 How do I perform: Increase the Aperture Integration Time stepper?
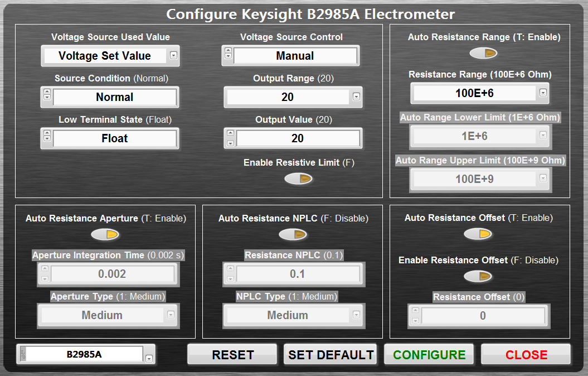(45, 269)
